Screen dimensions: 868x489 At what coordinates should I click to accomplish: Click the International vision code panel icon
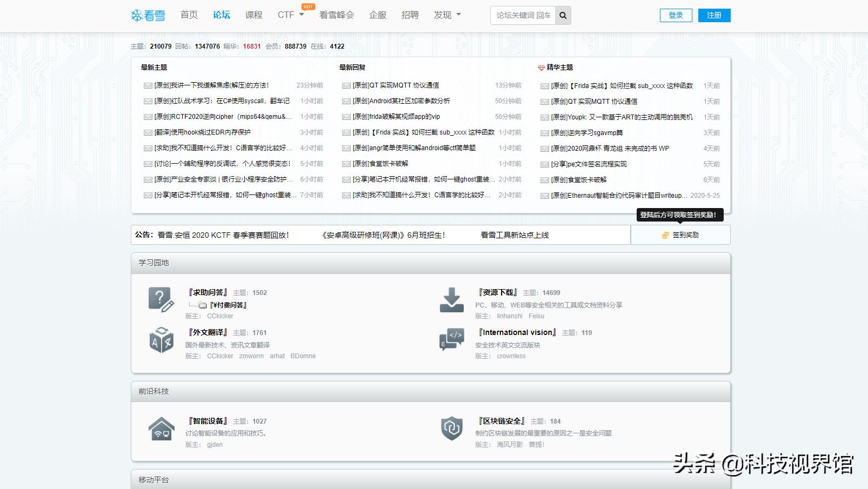pos(451,339)
